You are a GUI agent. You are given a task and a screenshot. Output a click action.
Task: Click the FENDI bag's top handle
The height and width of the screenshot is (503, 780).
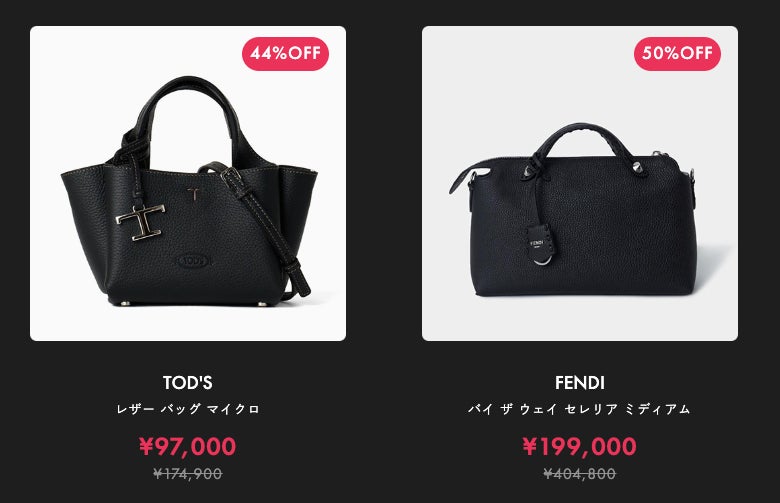click(581, 144)
